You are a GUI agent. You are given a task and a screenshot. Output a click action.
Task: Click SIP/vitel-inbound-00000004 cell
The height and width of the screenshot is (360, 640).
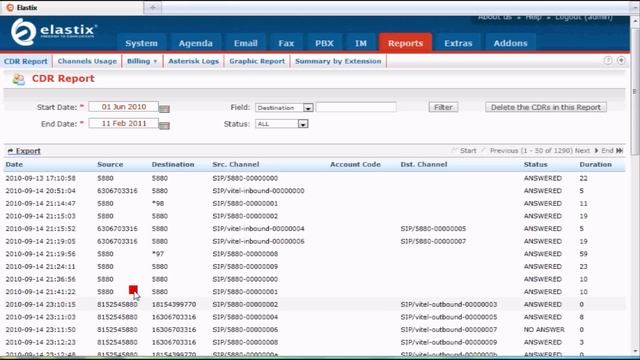(x=258, y=229)
